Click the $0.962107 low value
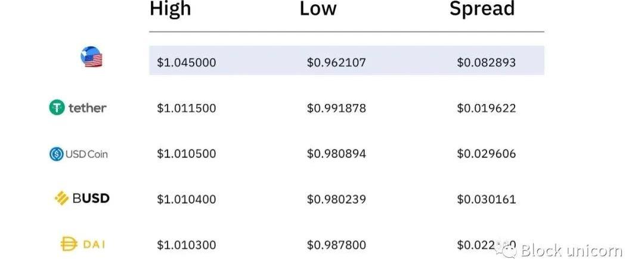Image resolution: width=644 pixels, height=259 pixels. [336, 63]
